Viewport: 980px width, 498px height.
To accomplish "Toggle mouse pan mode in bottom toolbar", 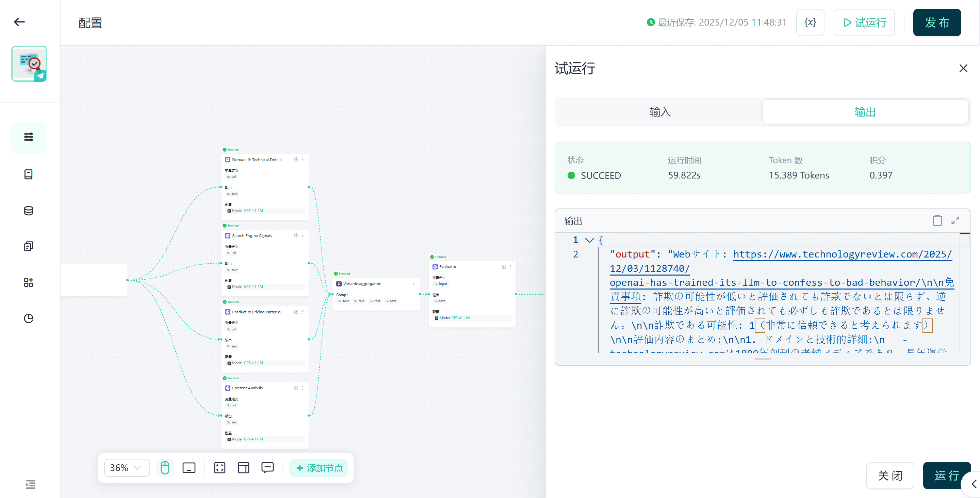I will [165, 468].
